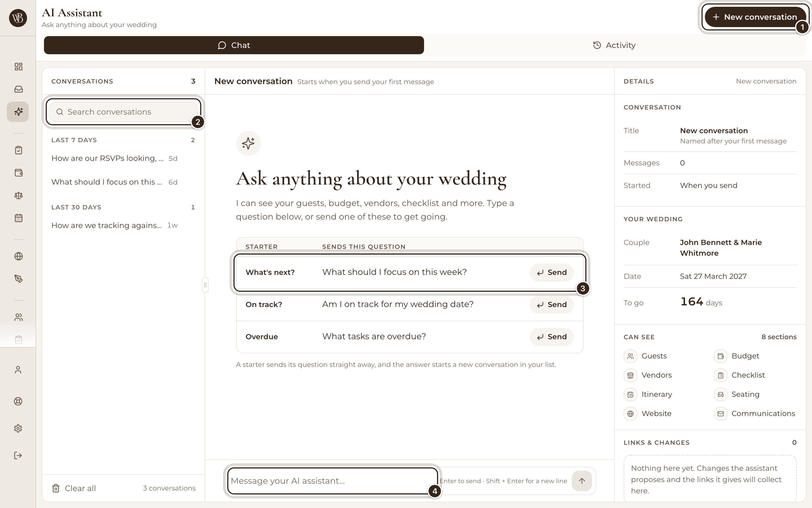The width and height of the screenshot is (812, 508).
Task: Open the calendar sidebar icon
Action: tap(18, 218)
